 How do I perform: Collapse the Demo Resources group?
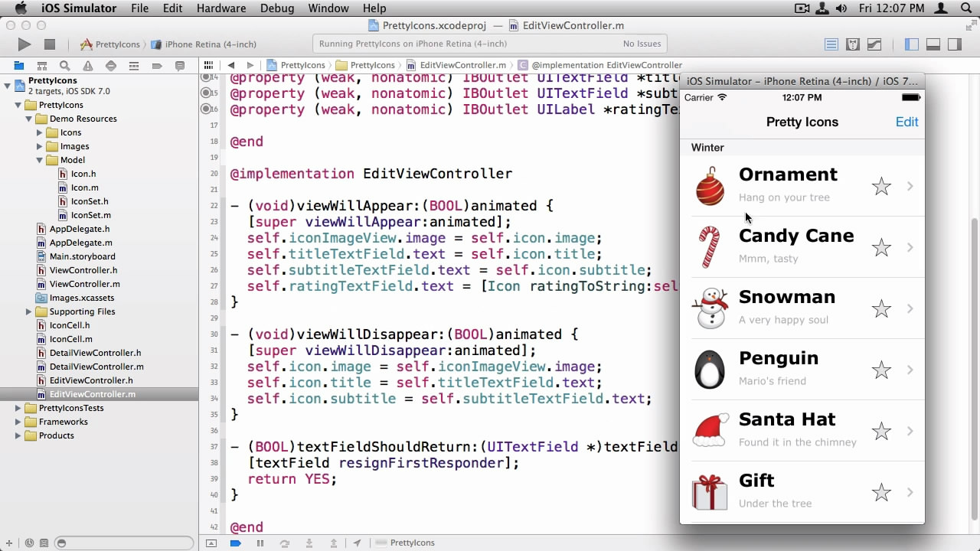(28, 119)
